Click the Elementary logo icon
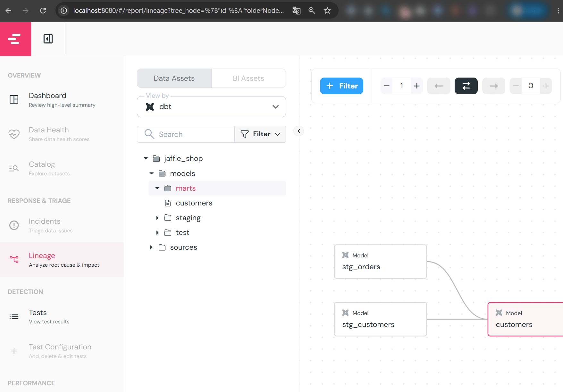Viewport: 563px width, 392px height. (x=14, y=39)
